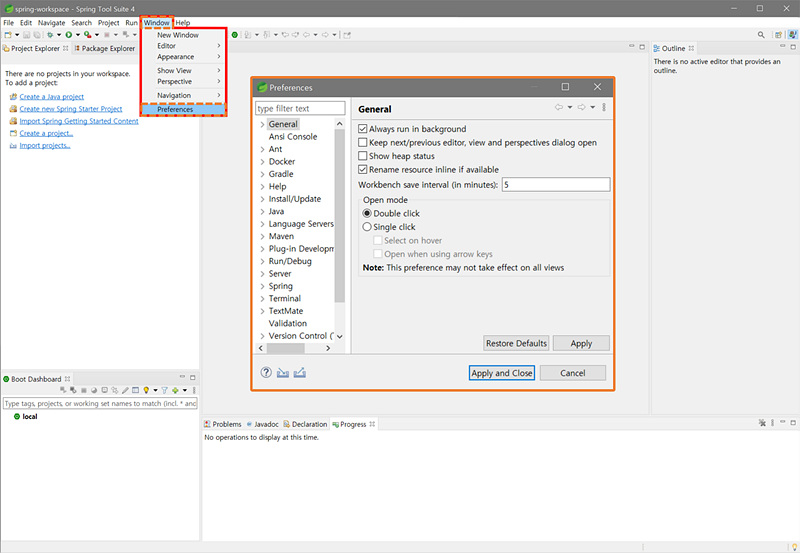
Task: Click Boot Dashboard filter funnel icon
Action: click(x=164, y=390)
